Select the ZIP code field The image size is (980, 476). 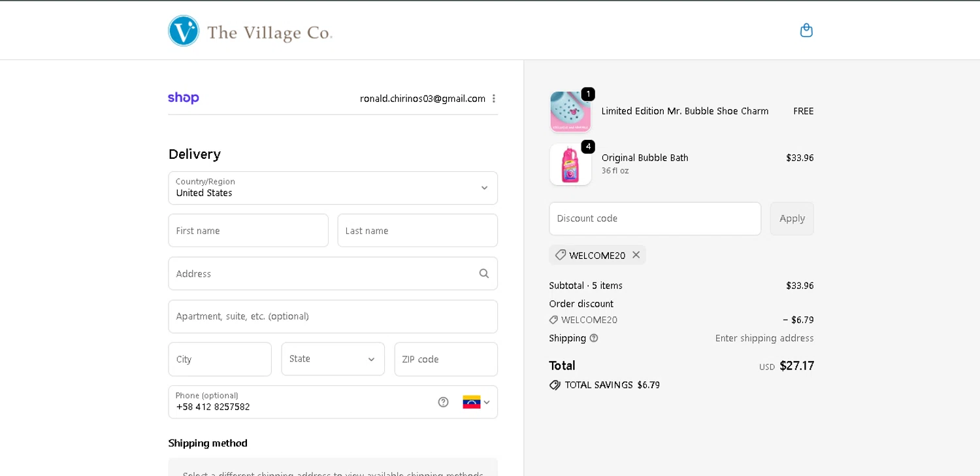click(446, 359)
